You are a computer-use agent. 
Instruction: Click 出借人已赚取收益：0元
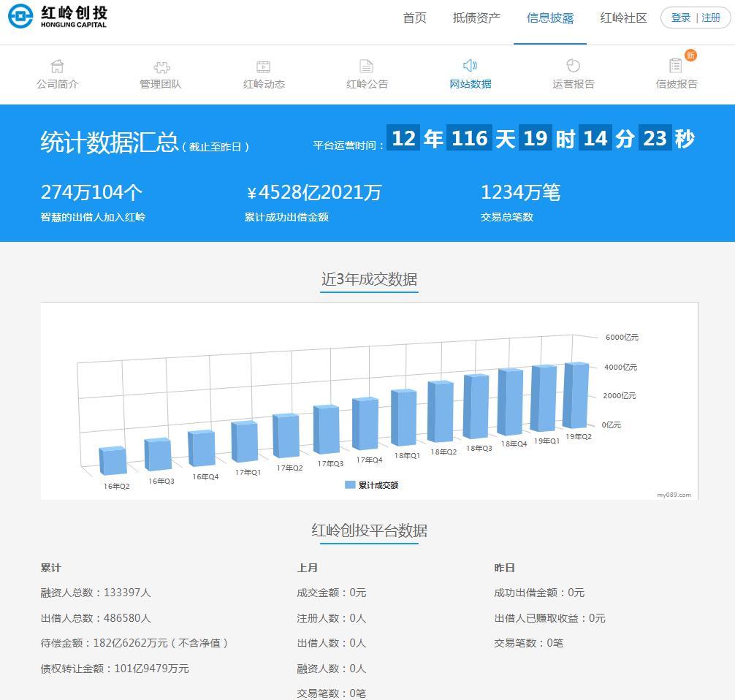[x=550, y=618]
